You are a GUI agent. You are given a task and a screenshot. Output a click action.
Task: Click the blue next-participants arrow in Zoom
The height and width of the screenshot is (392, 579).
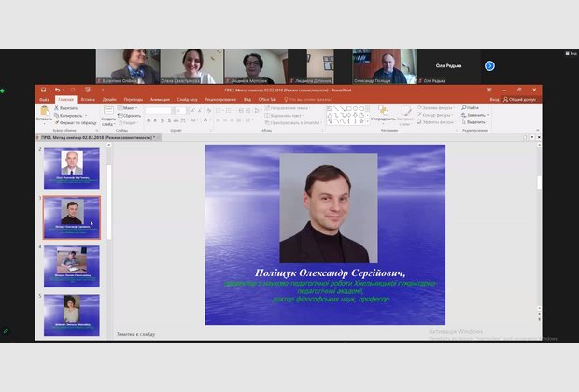tap(489, 65)
